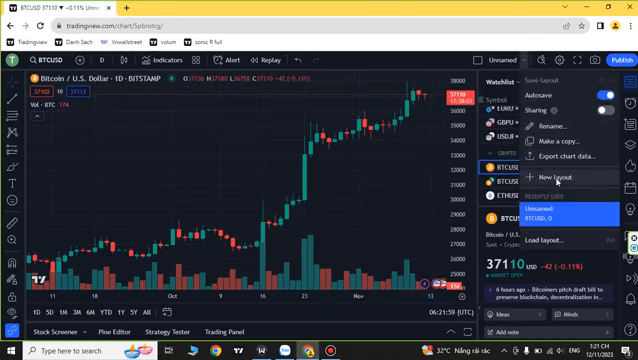The height and width of the screenshot is (360, 638).
Task: Set the 3M date range
Action: click(76, 312)
